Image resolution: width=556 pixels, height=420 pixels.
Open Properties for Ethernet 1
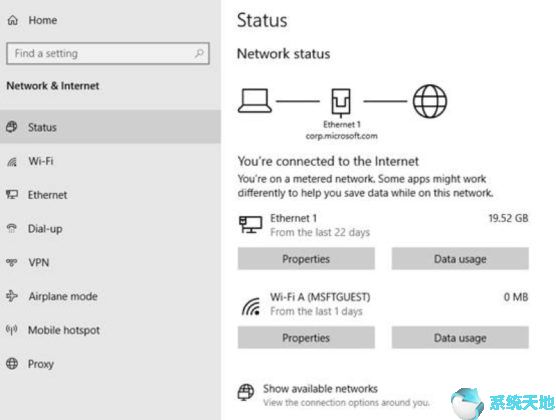pos(306,259)
